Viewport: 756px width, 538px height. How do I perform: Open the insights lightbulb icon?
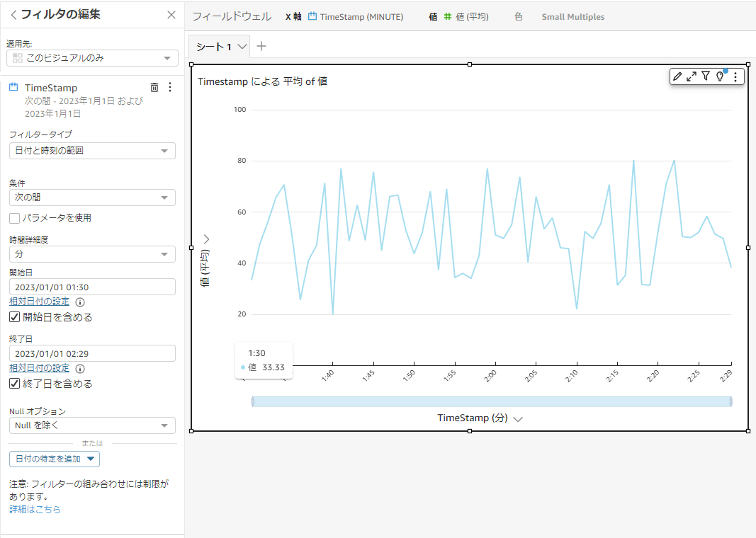[x=721, y=76]
